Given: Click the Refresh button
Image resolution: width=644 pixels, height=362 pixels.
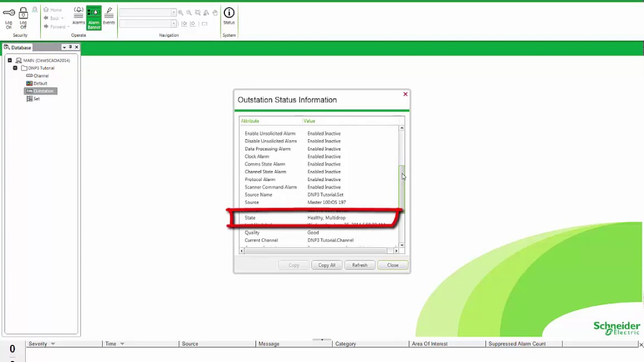Looking at the screenshot, I should 360,265.
